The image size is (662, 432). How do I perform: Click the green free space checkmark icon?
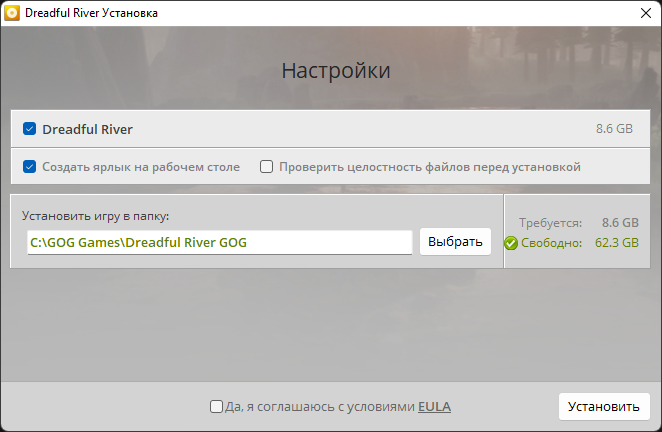pyautogui.click(x=511, y=243)
